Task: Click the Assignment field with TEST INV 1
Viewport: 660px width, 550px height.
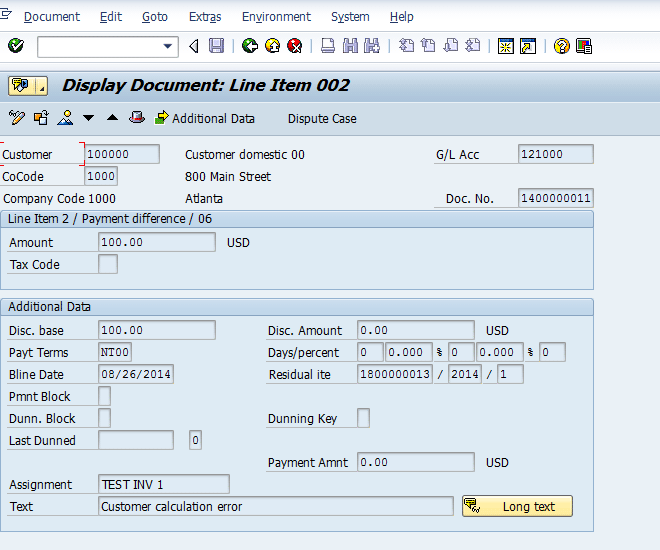Action: point(164,485)
